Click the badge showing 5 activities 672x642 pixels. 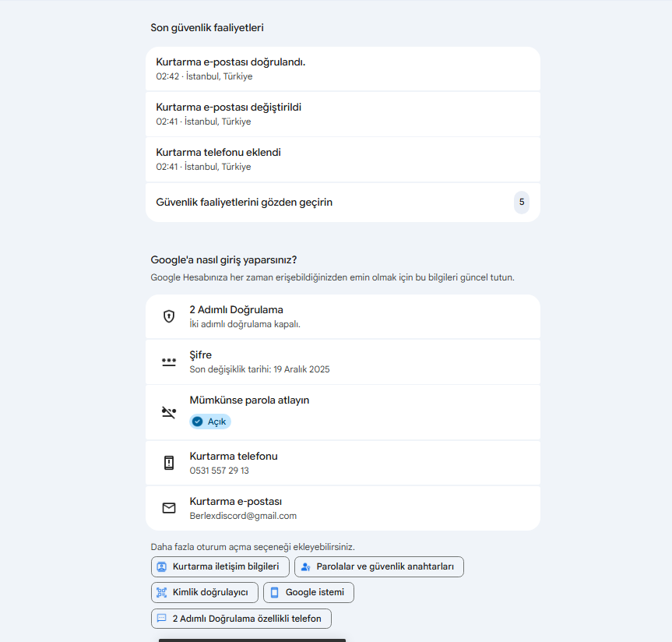click(522, 203)
